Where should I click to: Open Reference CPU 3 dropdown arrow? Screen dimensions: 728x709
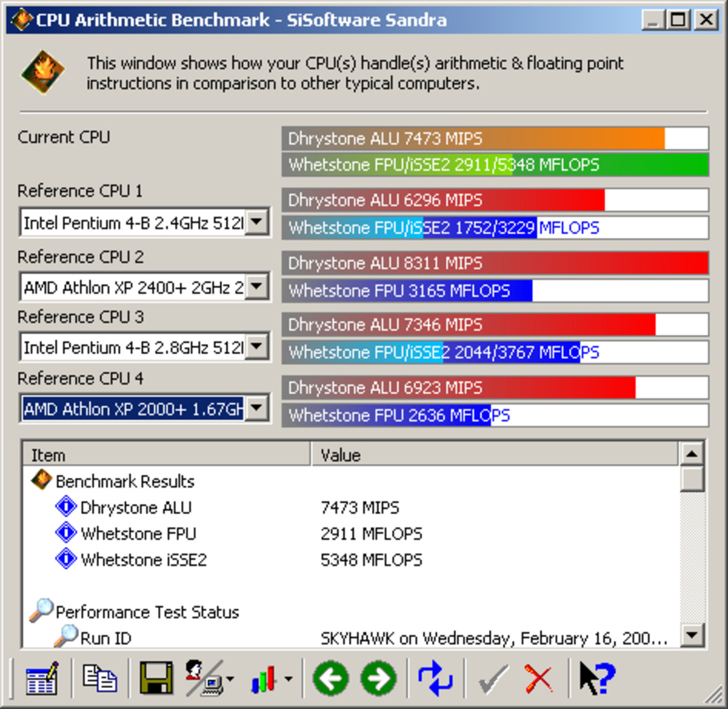click(x=256, y=346)
